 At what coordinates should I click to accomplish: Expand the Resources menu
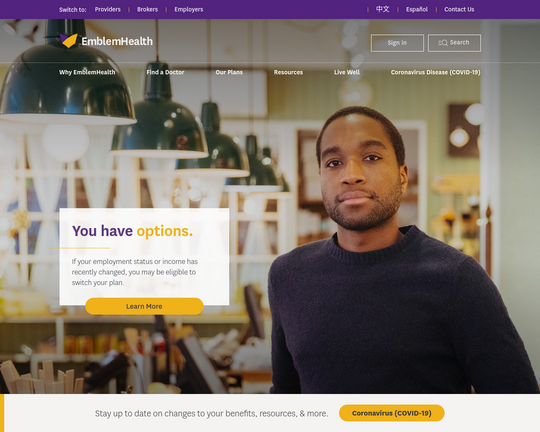click(288, 72)
